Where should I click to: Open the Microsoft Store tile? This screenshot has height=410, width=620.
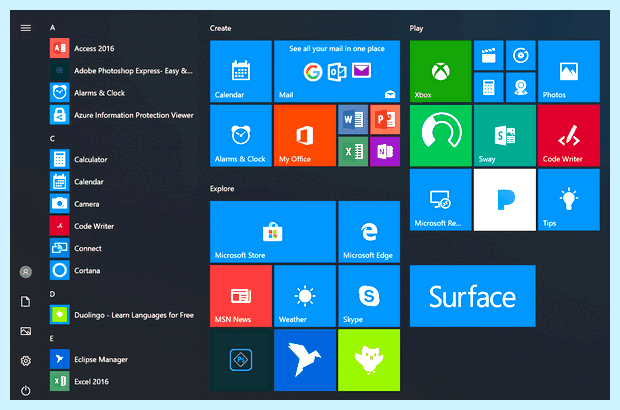click(273, 232)
